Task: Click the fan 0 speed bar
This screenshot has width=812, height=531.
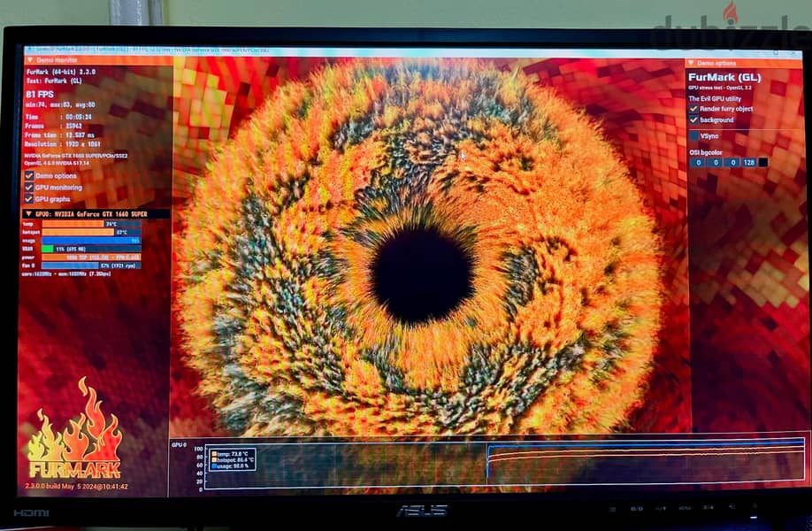Action: [91, 265]
